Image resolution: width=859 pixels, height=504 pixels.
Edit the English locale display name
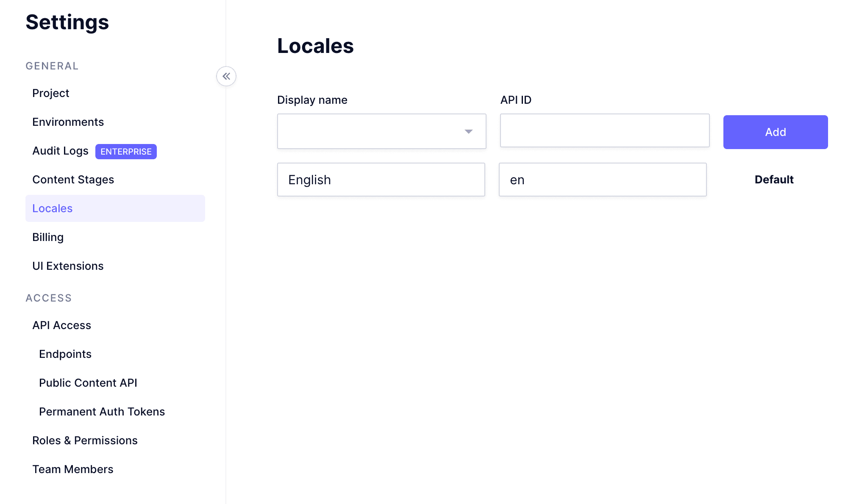point(381,180)
